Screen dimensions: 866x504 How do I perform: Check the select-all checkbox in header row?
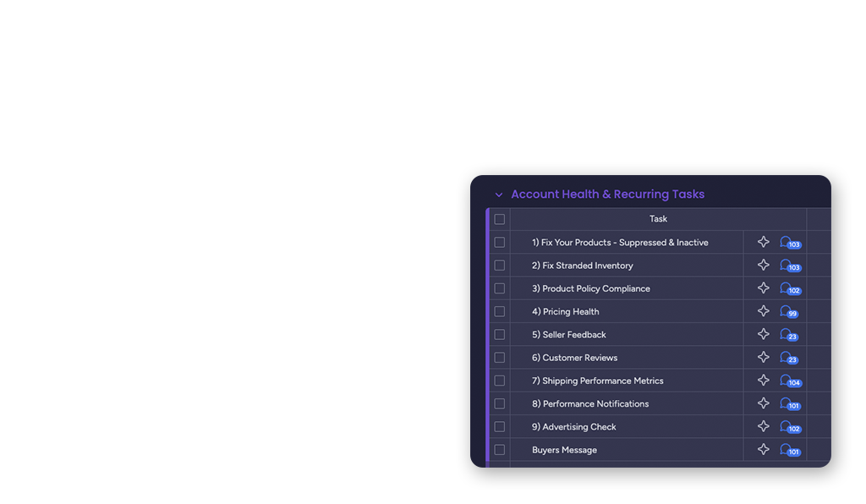tap(500, 219)
